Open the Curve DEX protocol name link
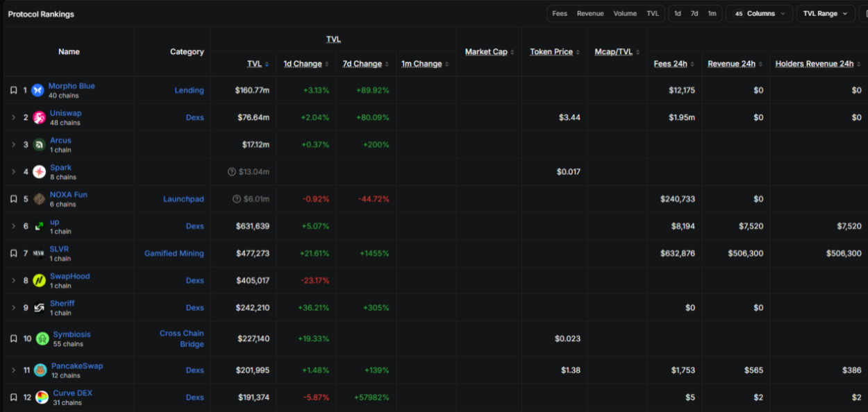 pos(73,393)
